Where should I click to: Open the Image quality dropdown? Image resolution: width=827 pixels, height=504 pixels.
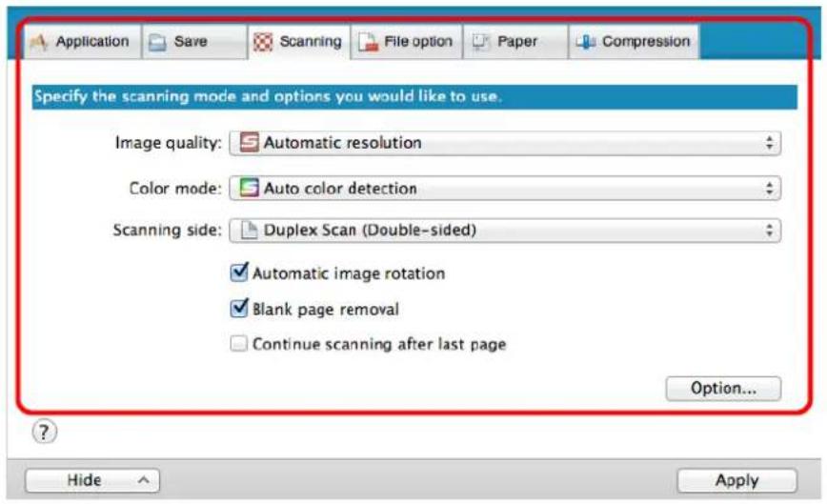pyautogui.click(x=505, y=143)
